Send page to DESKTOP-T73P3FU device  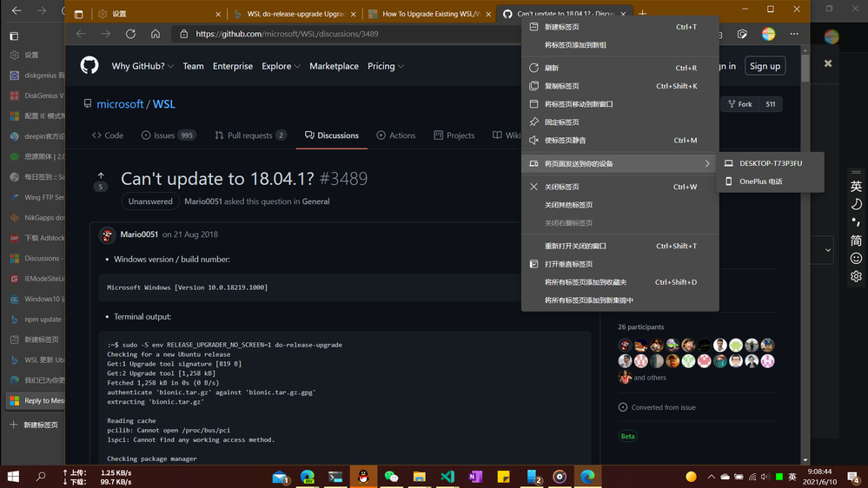click(x=770, y=163)
